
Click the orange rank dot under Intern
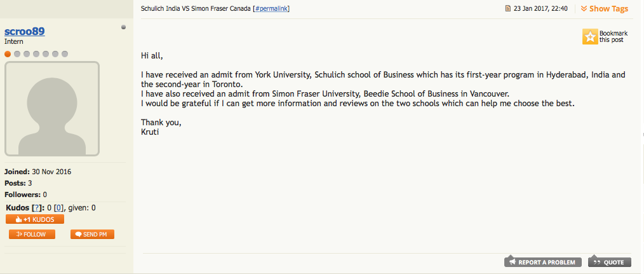[x=8, y=54]
